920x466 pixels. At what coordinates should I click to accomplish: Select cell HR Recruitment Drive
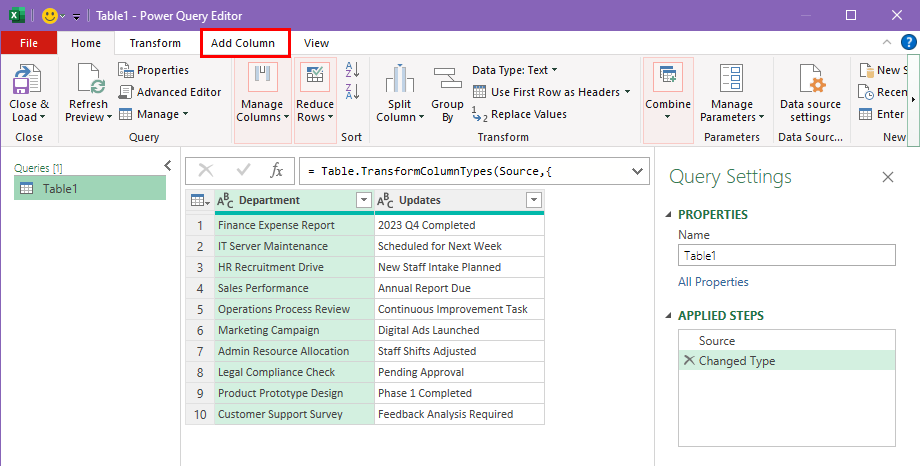[x=295, y=268]
